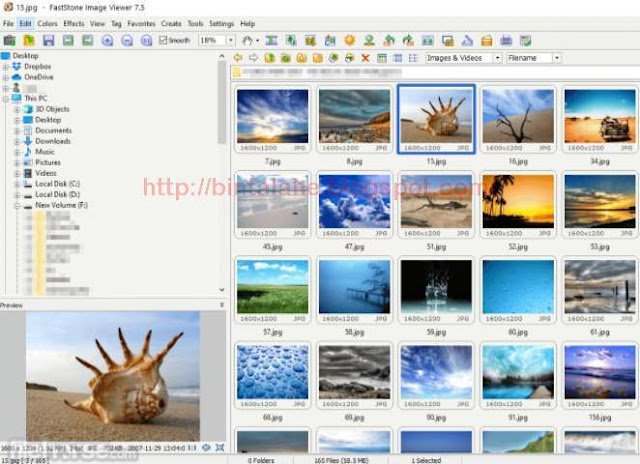Screen dimensions: 640x464
Task: Open the File menu
Action: click(8, 24)
